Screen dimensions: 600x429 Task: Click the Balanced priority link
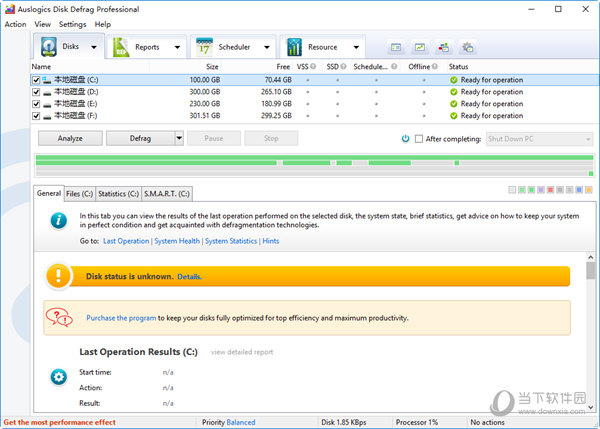click(241, 422)
